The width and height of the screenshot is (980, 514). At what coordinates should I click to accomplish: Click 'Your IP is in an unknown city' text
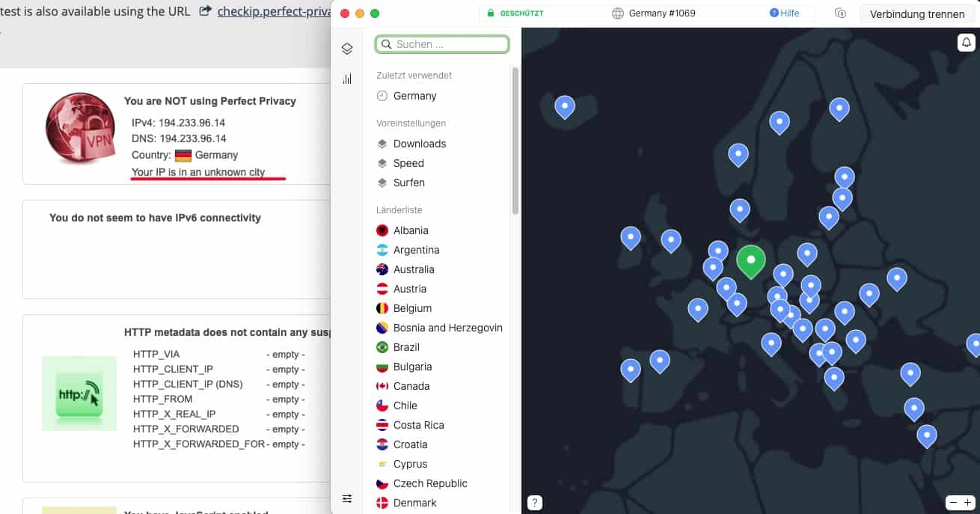(x=198, y=172)
